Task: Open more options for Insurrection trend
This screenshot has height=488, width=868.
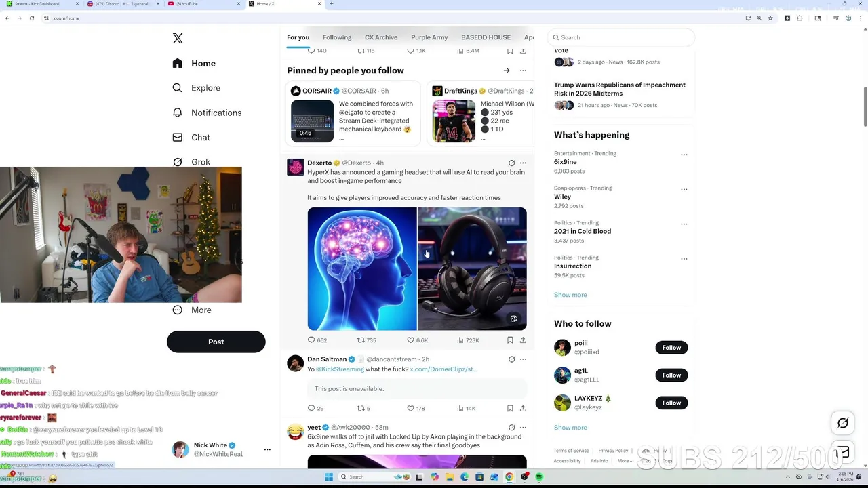Action: pyautogui.click(x=684, y=259)
